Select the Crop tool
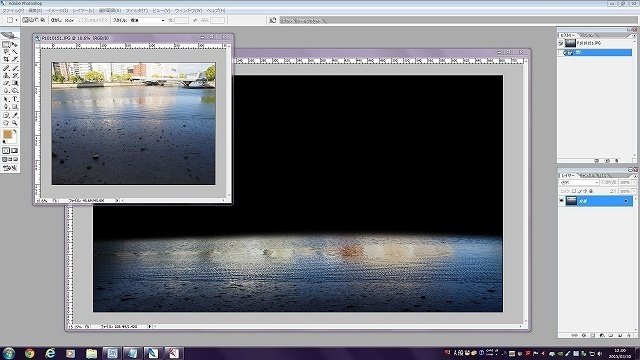Image resolution: width=640 pixels, height=360 pixels. 6,60
